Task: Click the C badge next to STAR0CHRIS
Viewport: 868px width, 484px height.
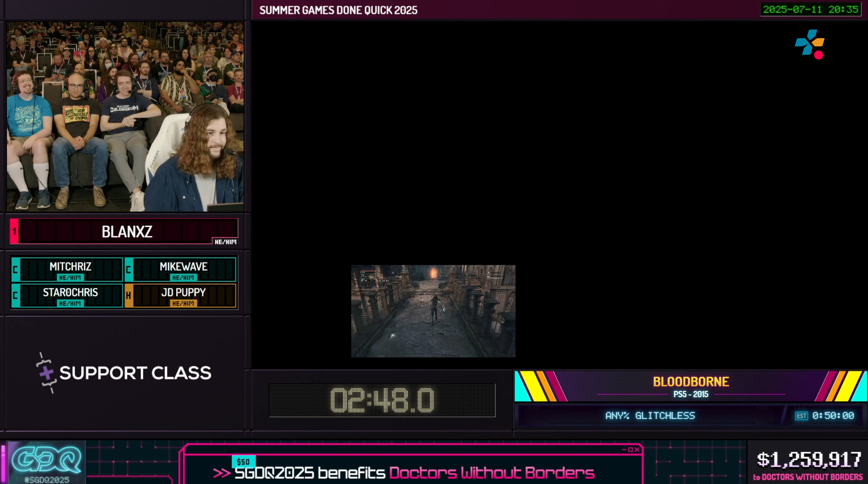Action: click(15, 295)
